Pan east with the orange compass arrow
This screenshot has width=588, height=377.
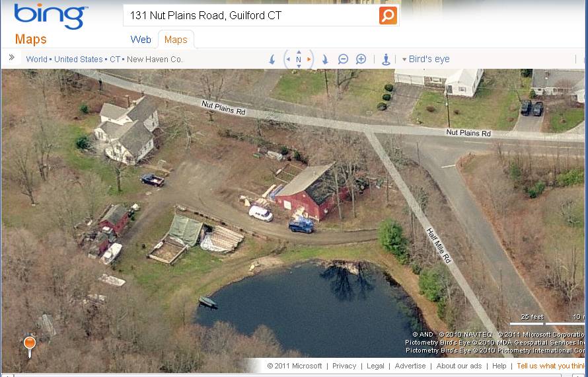309,59
